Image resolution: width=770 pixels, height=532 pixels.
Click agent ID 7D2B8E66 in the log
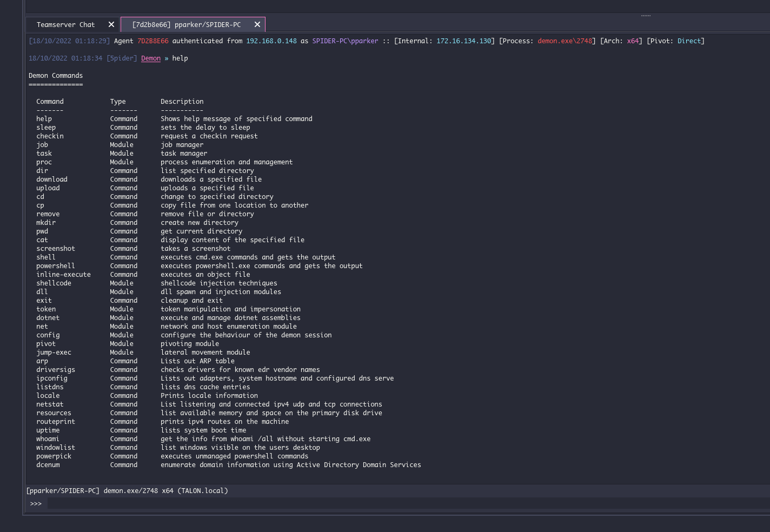coord(153,41)
